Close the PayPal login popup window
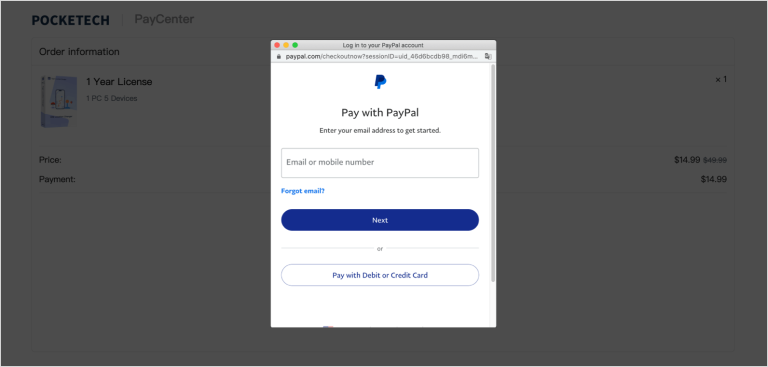768x367 pixels. pyautogui.click(x=277, y=45)
